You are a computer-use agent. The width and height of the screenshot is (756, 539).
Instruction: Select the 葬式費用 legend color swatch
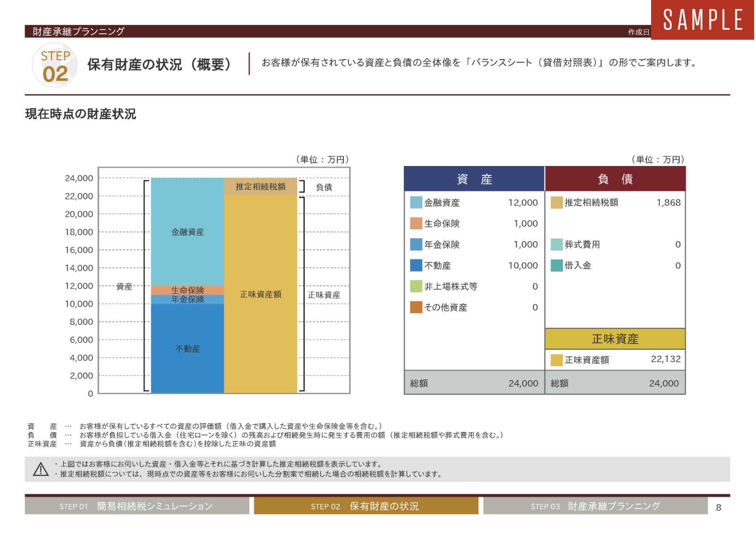(557, 244)
